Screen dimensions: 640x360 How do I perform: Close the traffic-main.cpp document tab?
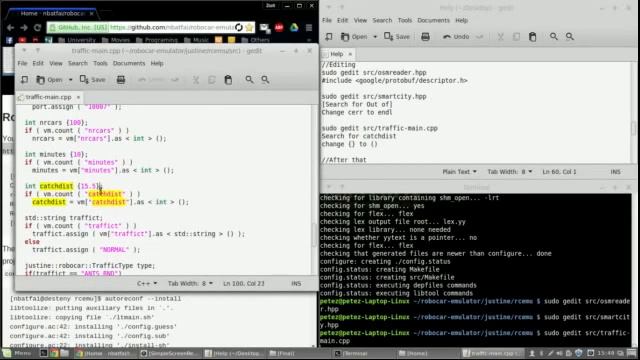pyautogui.click(x=78, y=97)
